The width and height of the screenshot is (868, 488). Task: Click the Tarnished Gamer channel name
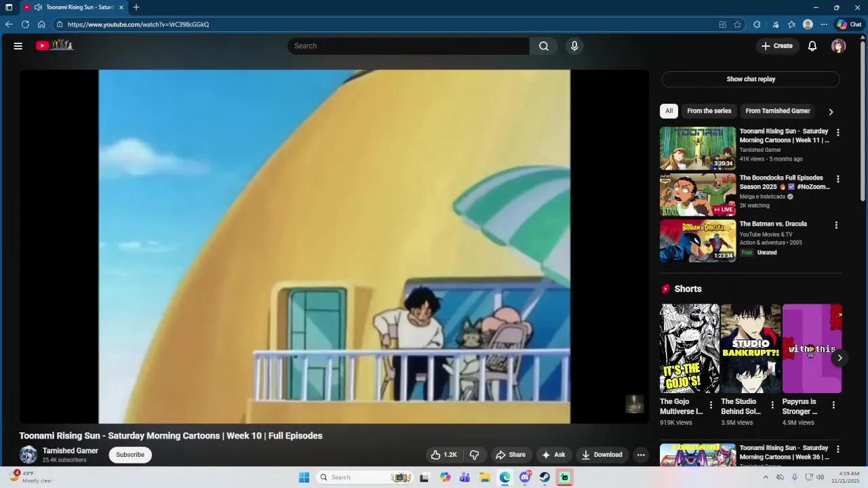(71, 451)
